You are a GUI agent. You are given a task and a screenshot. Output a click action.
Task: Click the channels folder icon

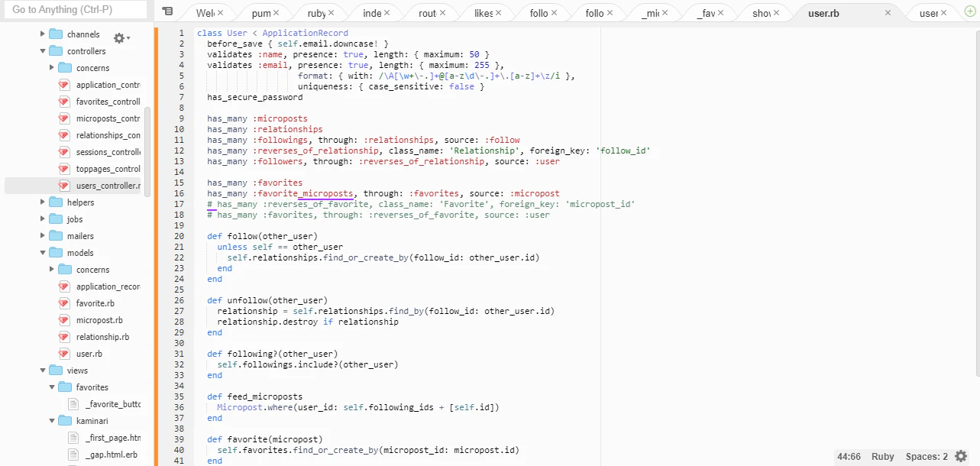[x=55, y=34]
